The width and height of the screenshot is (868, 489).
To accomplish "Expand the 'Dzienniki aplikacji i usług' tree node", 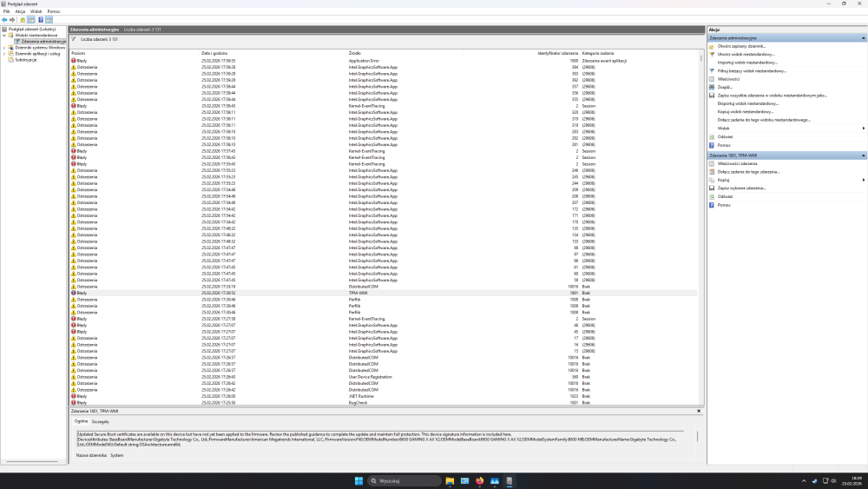I will pyautogui.click(x=4, y=54).
